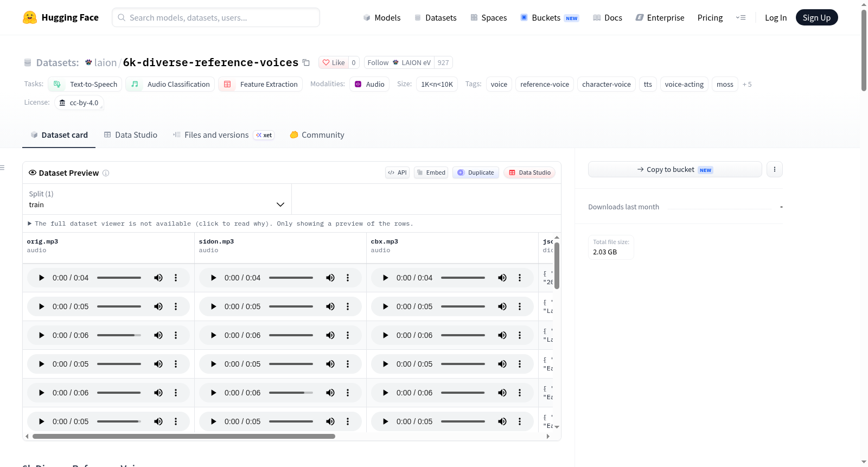868x467 pixels.
Task: Focus the search models, datasets, users field
Action: pyautogui.click(x=216, y=17)
